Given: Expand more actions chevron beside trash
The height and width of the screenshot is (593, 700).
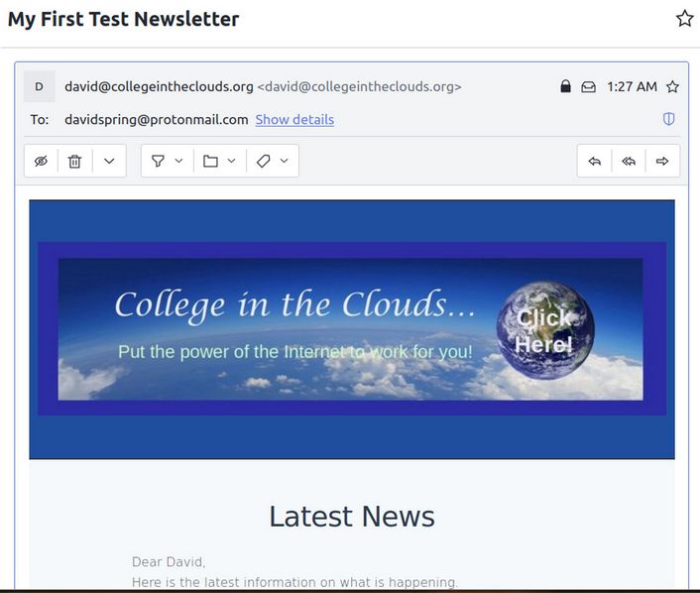Looking at the screenshot, I should (109, 161).
